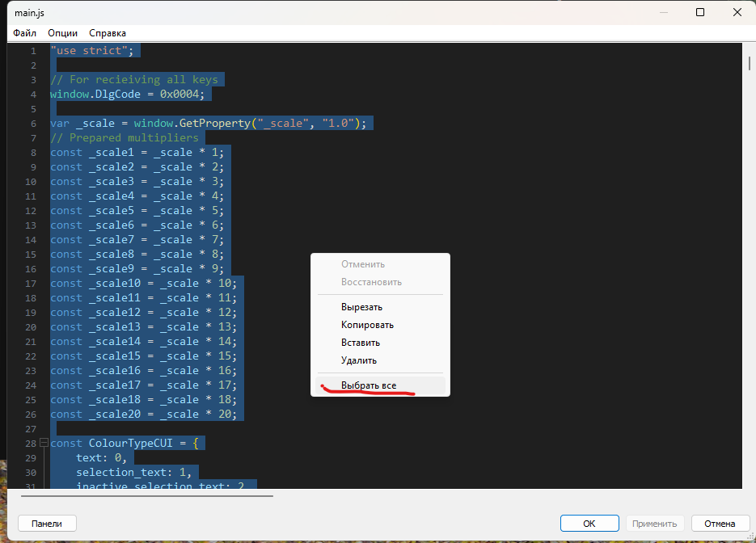Screen dimensions: 756x543
Task: Click the comment "// For recieiving all keys"
Action: [134, 79]
